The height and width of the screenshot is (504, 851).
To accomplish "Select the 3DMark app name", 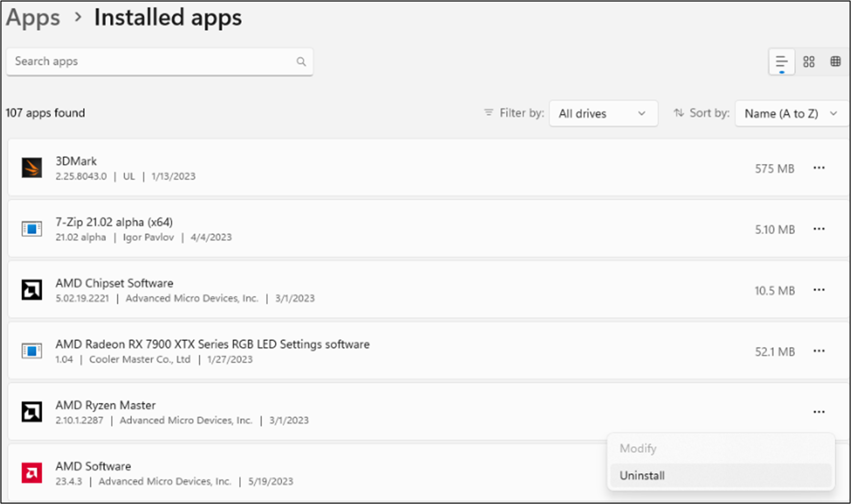I will [x=76, y=161].
